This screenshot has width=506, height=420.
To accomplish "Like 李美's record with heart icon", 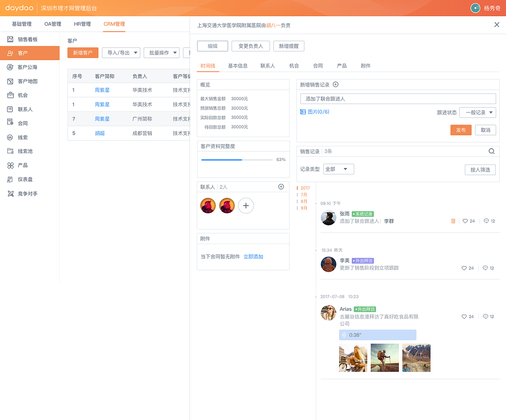I will [464, 268].
